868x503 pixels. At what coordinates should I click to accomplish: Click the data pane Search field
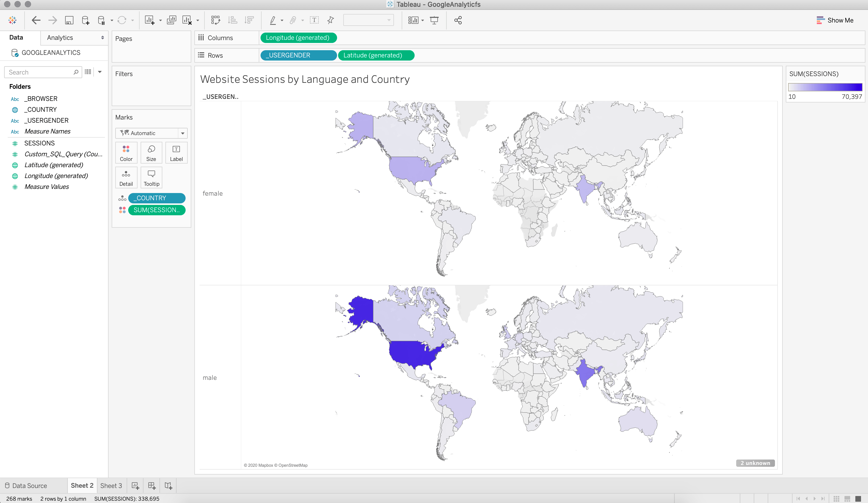(40, 72)
